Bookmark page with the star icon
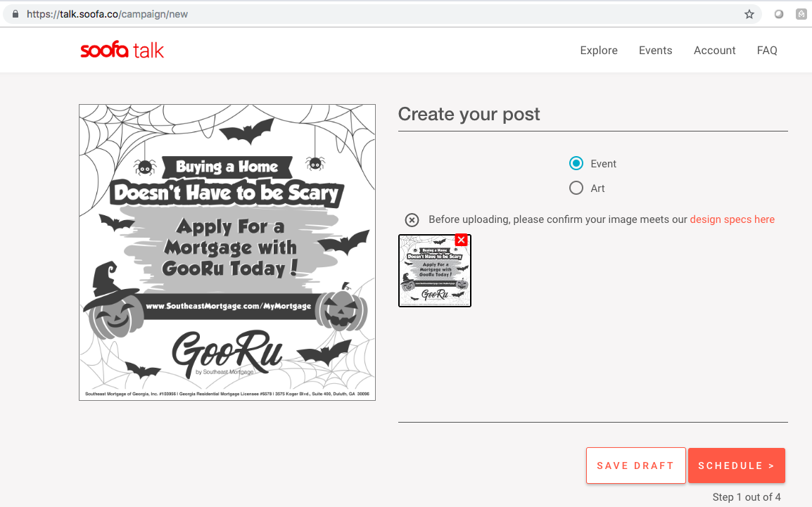The image size is (812, 507). tap(749, 14)
